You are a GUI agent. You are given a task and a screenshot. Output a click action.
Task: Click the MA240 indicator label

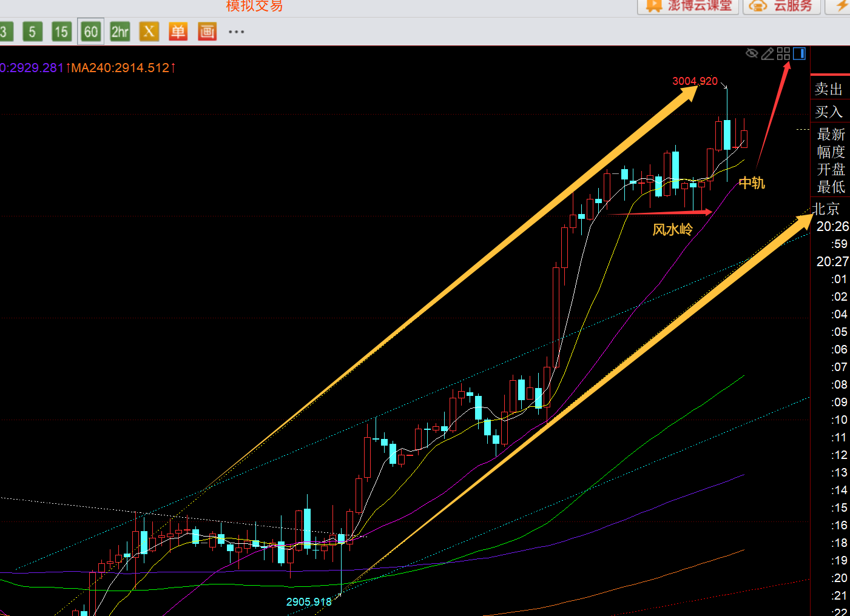(x=120, y=68)
